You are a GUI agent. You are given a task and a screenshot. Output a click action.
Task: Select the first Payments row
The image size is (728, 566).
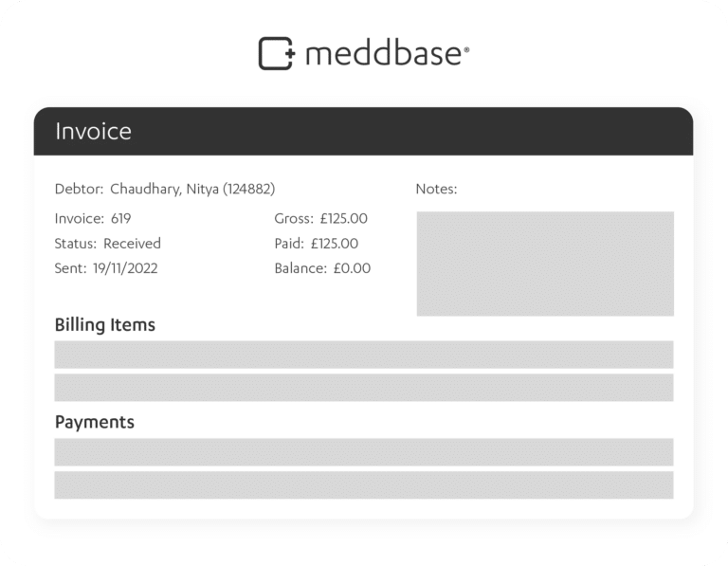point(364,452)
